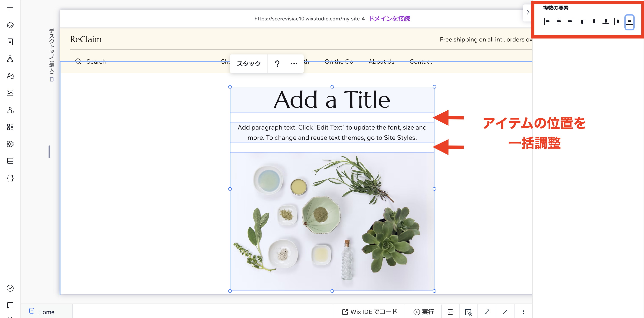Viewport: 644px width, 318px height.
Task: Distribute selected elements horizontally
Action: coord(618,21)
